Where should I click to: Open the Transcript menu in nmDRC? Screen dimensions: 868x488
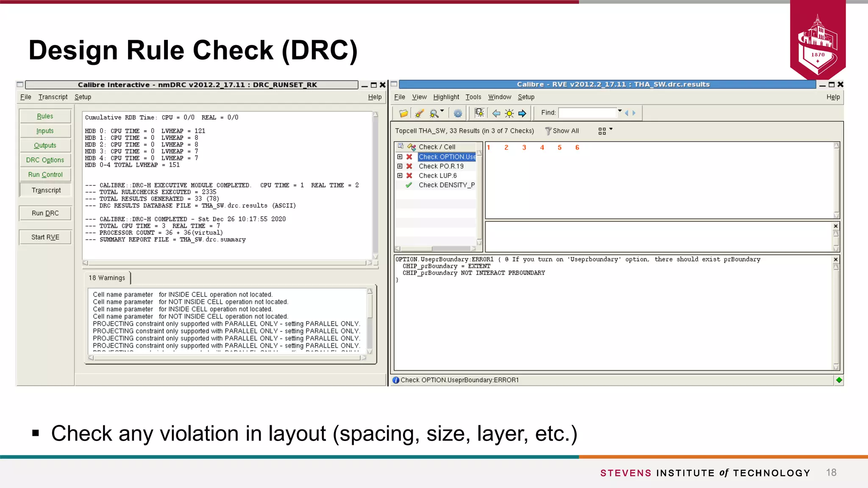[53, 97]
